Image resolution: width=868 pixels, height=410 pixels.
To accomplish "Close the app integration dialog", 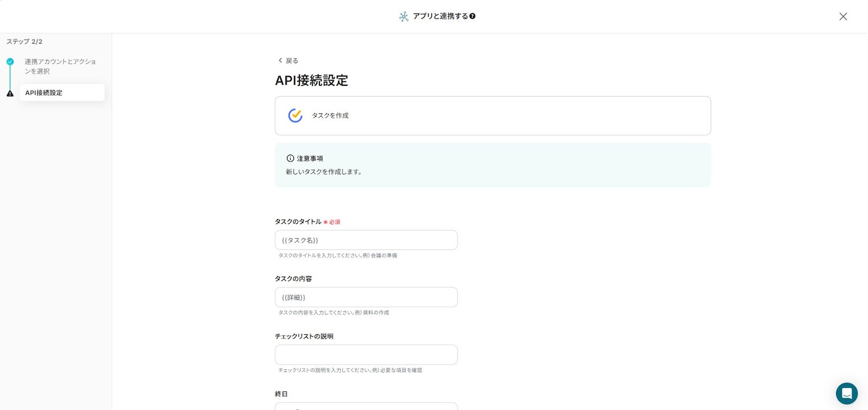I will click(x=843, y=17).
